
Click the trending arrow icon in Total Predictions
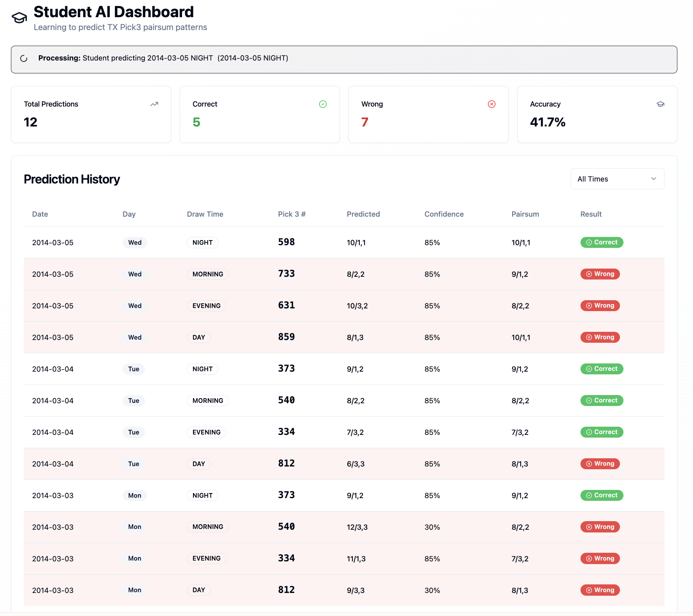(x=154, y=104)
